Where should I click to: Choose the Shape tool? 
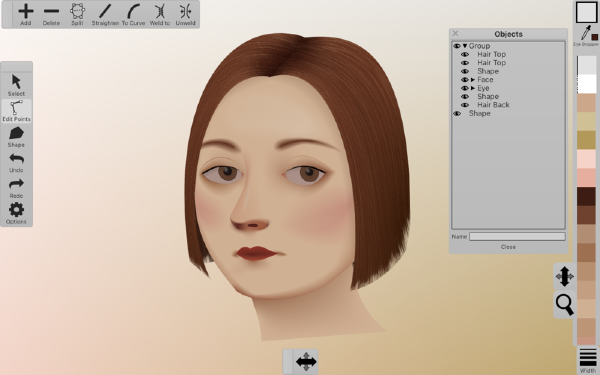click(16, 137)
